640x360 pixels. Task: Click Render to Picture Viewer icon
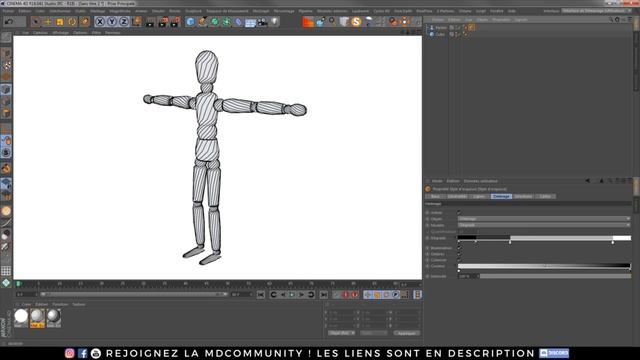[163, 22]
